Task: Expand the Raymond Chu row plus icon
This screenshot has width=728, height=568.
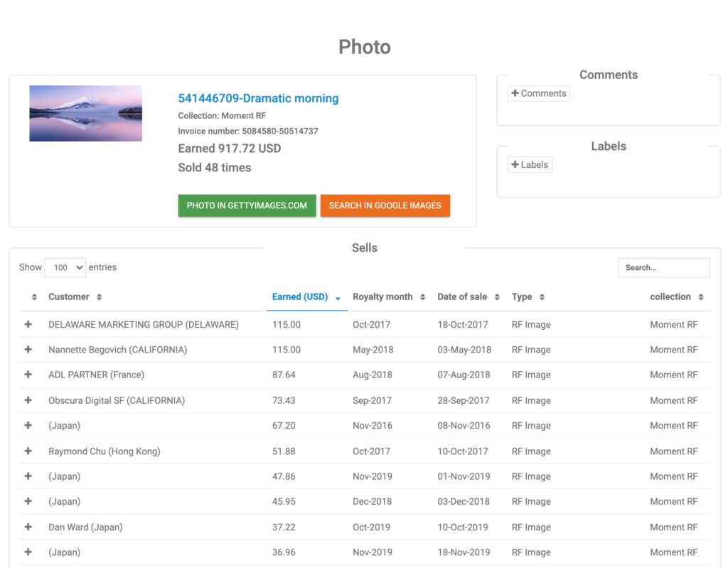Action: [28, 451]
